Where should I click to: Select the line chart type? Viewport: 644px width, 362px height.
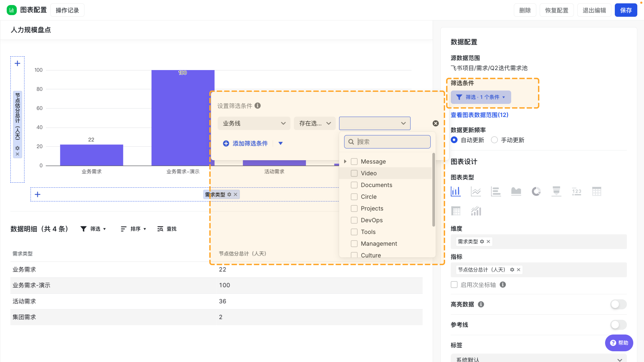pos(476,192)
